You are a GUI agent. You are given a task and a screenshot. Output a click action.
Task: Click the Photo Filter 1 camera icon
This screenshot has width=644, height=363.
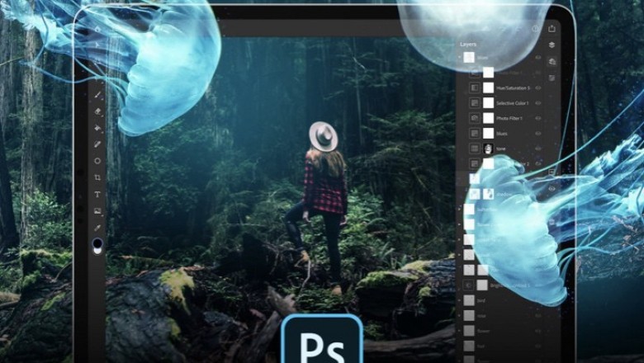tap(475, 118)
